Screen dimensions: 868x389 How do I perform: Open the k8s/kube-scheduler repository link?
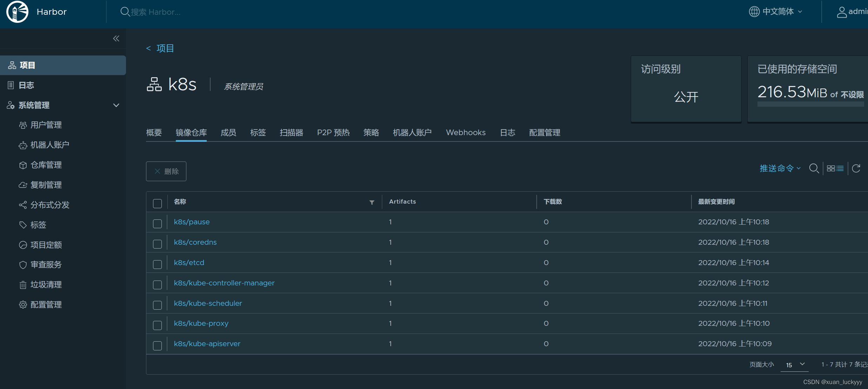[208, 303]
